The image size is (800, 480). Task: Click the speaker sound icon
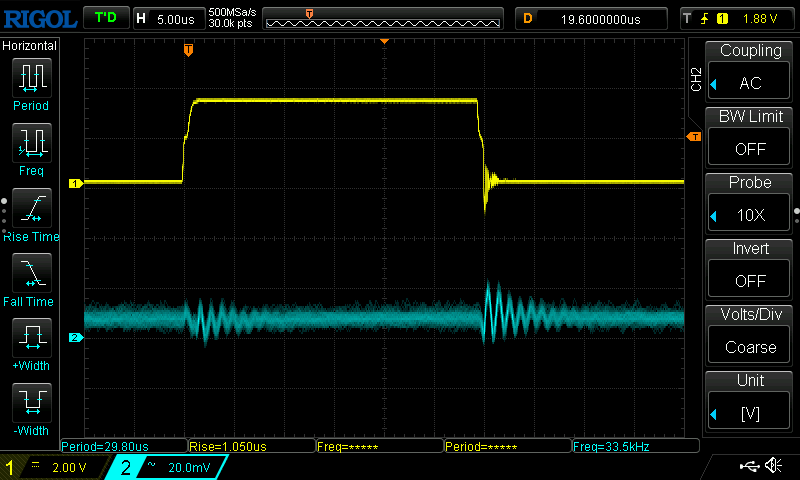[x=773, y=466]
